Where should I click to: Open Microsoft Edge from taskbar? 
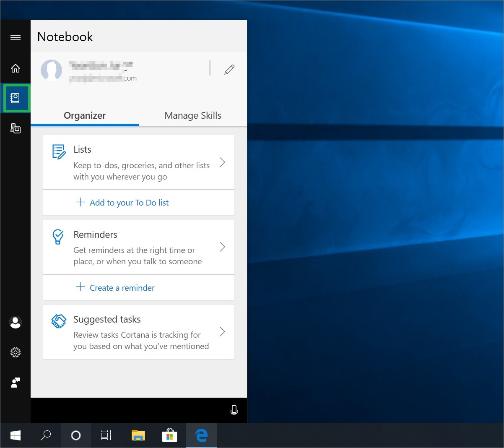point(201,435)
